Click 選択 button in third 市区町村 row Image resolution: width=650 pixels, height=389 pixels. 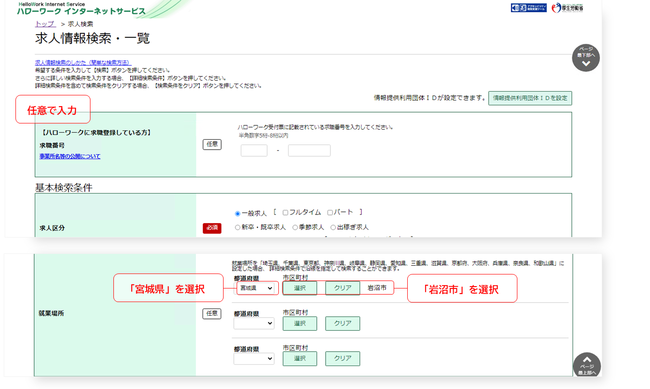(x=300, y=359)
